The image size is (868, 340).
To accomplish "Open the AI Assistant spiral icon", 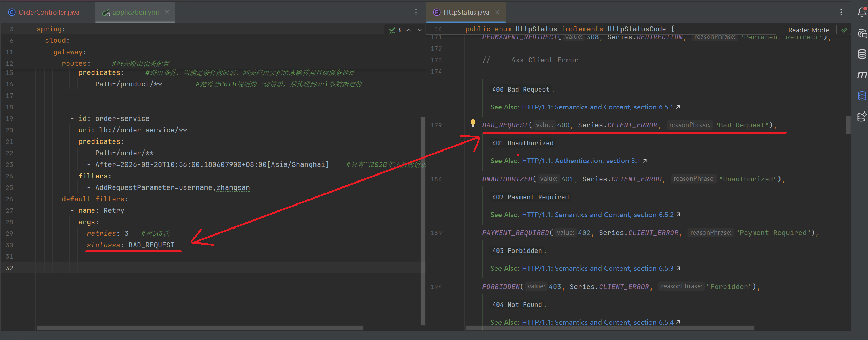I will tap(862, 33).
